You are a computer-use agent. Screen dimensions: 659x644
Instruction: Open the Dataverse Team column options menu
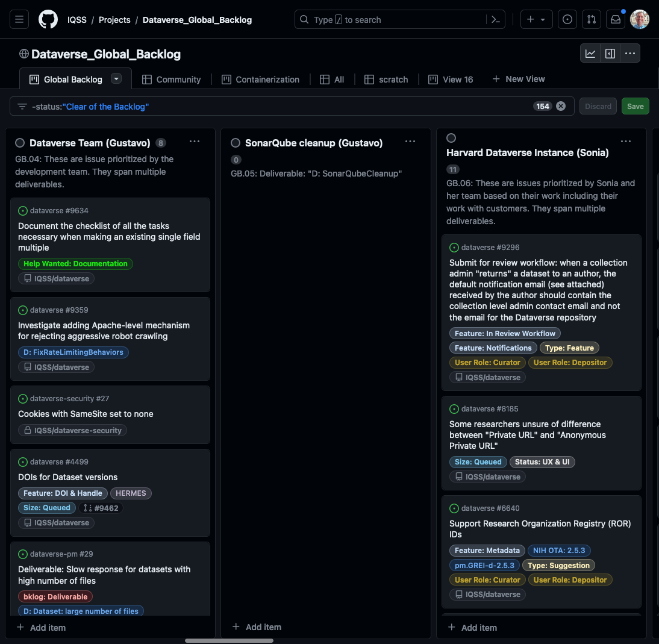(x=195, y=142)
